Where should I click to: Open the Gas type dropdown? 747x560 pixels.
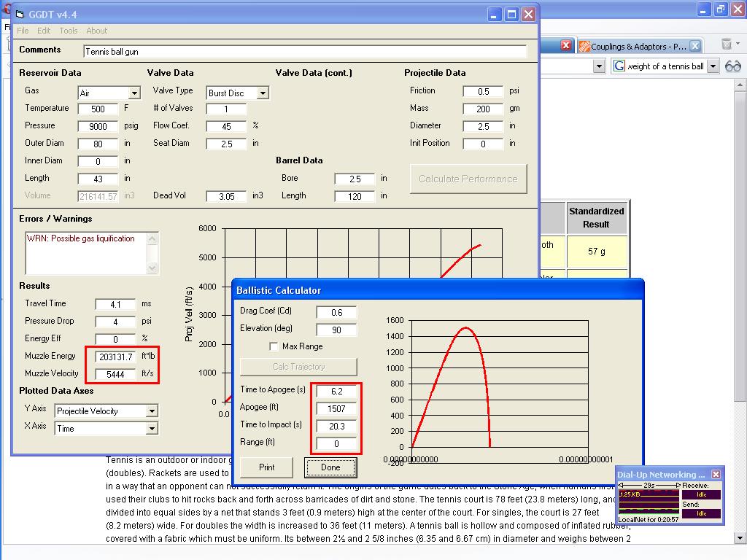134,93
